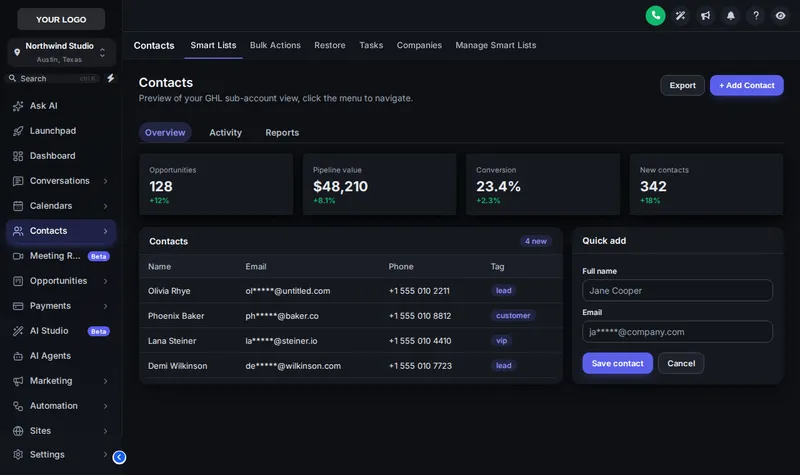
Task: Click the customer tag for Phoenix Baker
Action: (513, 316)
